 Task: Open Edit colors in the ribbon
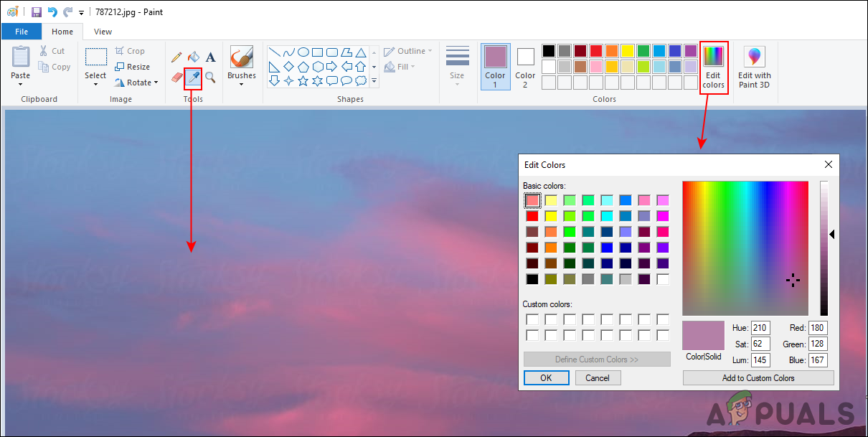(713, 66)
